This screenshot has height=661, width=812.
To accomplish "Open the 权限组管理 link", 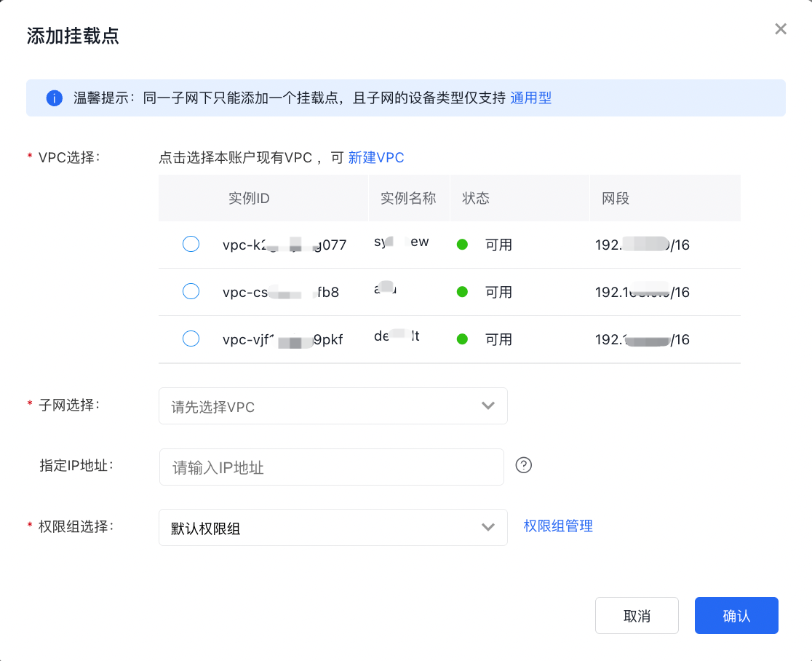I will click(x=558, y=526).
